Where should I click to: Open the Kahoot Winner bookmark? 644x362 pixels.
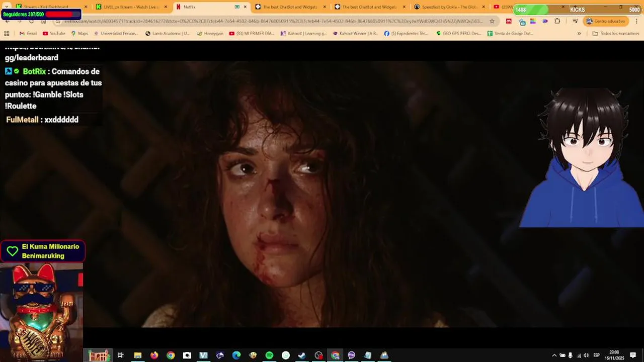coord(355,33)
